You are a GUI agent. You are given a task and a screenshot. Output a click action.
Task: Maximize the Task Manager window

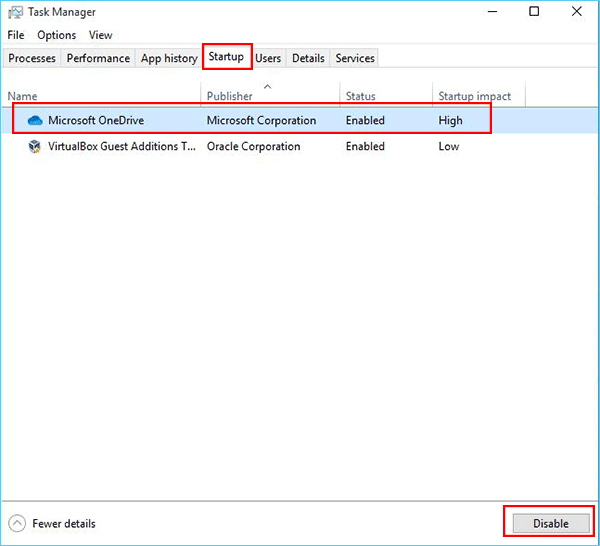click(x=534, y=11)
